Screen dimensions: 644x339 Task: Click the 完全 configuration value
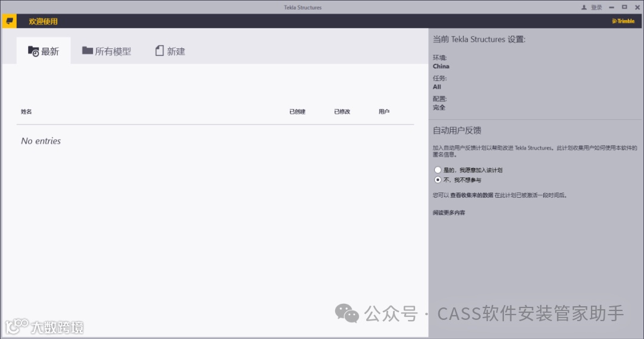439,107
